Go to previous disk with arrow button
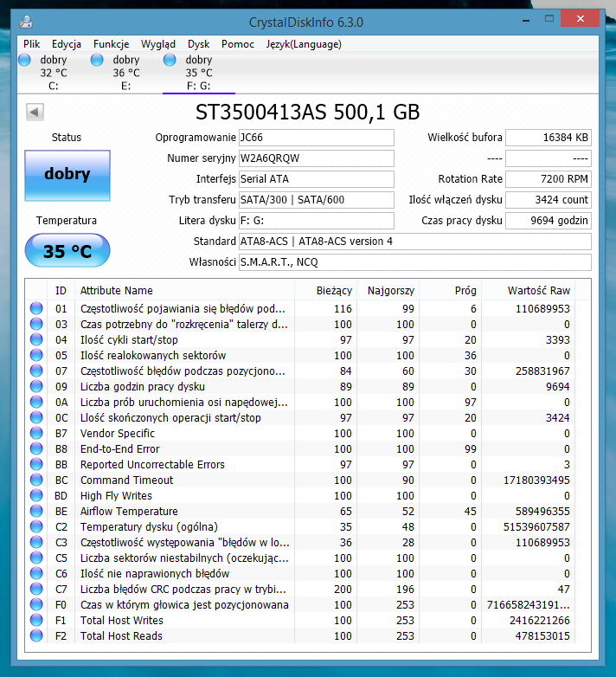Viewport: 616px width, 677px height. point(35,113)
